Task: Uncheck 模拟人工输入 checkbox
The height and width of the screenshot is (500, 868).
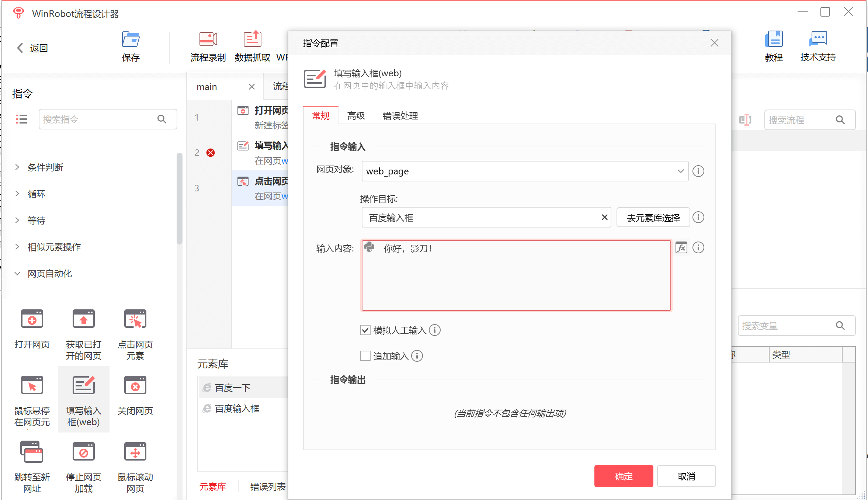Action: [365, 330]
